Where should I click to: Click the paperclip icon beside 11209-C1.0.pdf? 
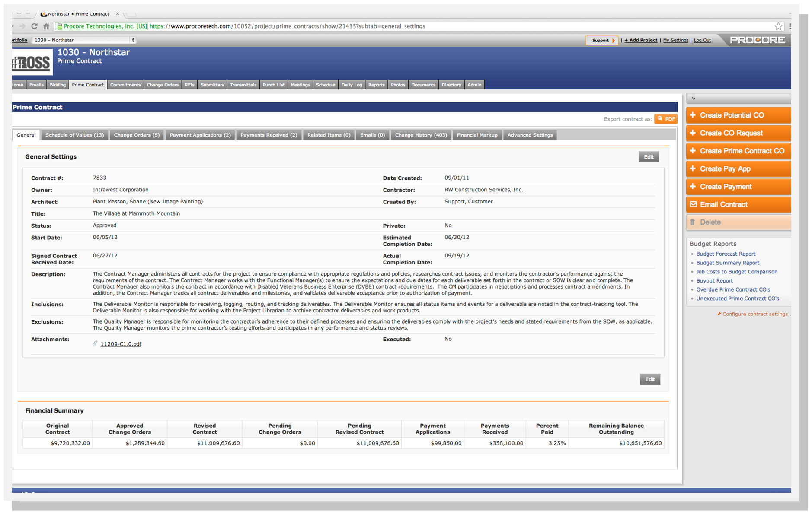(95, 343)
